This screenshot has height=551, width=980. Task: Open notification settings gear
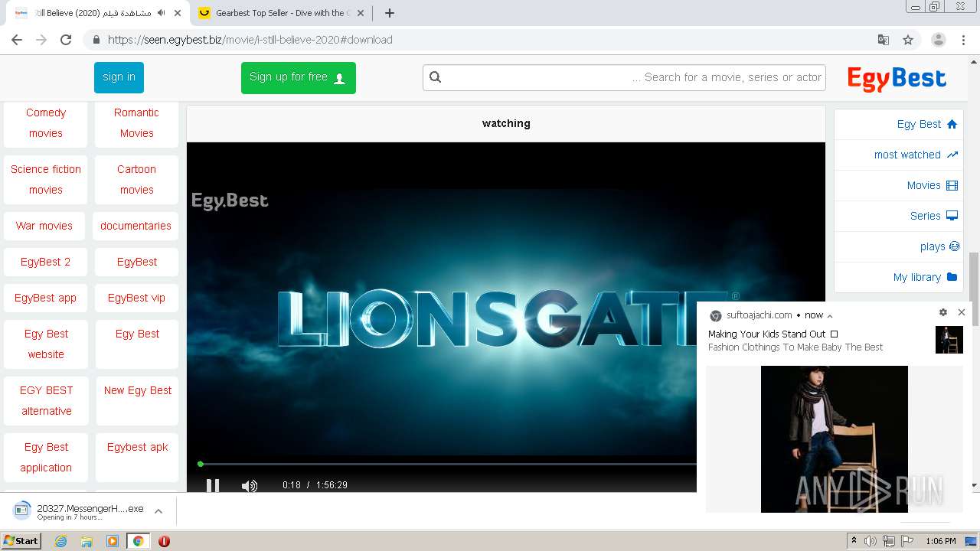click(943, 312)
